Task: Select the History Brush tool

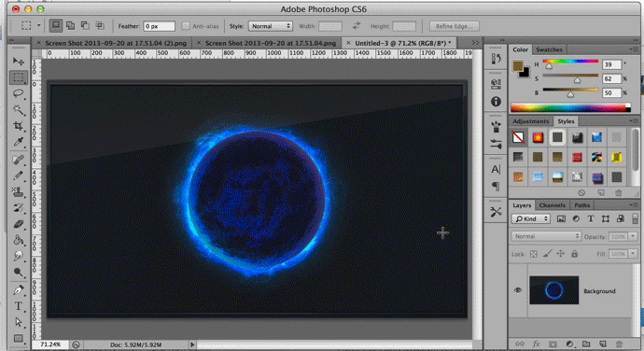Action: click(x=18, y=208)
